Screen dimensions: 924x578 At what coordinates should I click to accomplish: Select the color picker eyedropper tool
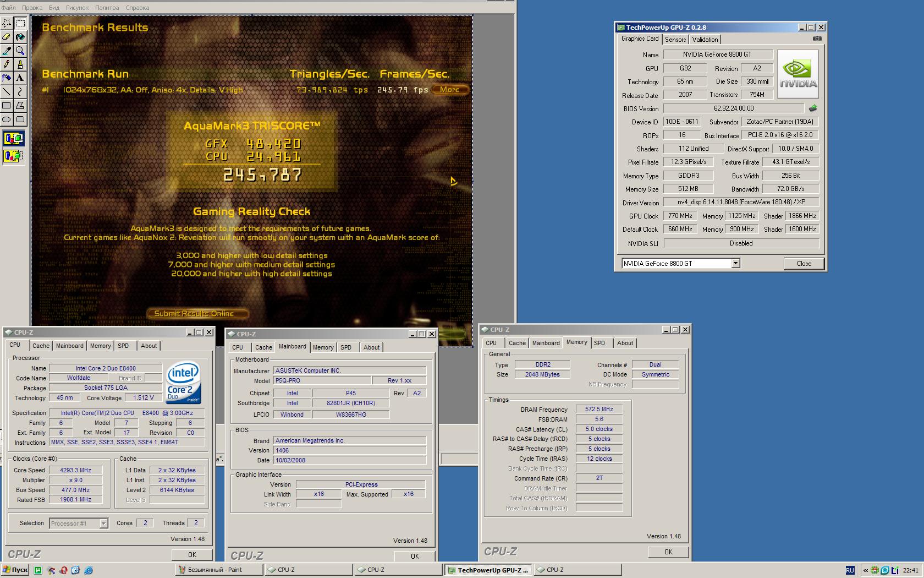[7, 51]
